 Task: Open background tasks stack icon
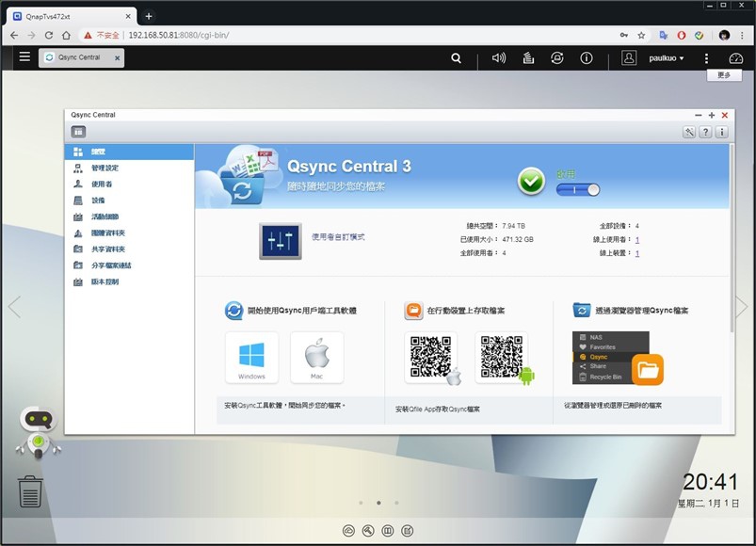pos(528,58)
